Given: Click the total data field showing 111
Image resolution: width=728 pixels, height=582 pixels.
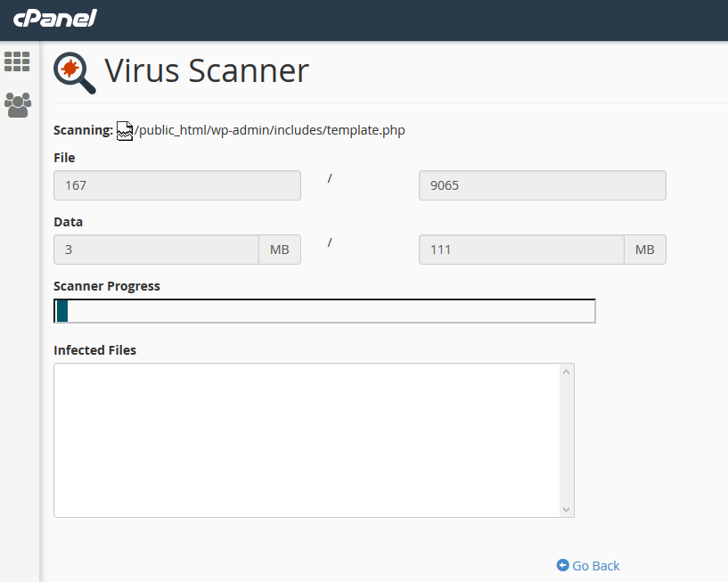Looking at the screenshot, I should click(x=521, y=250).
